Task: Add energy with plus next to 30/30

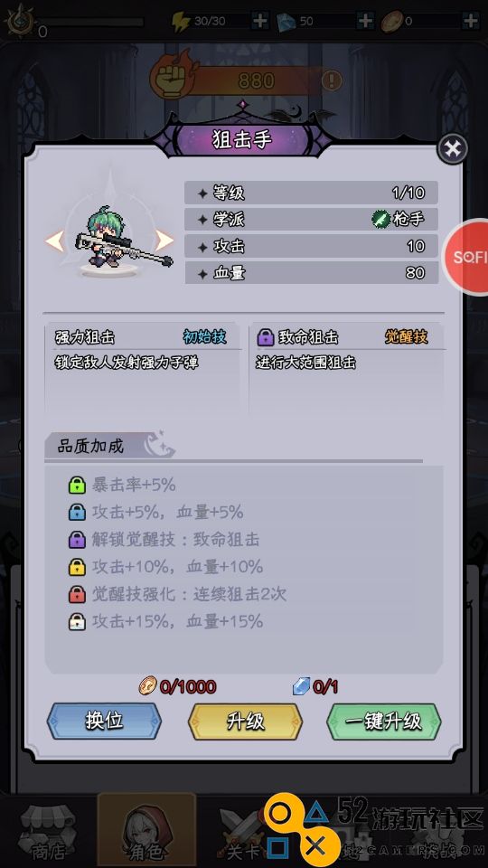Action: (x=260, y=21)
